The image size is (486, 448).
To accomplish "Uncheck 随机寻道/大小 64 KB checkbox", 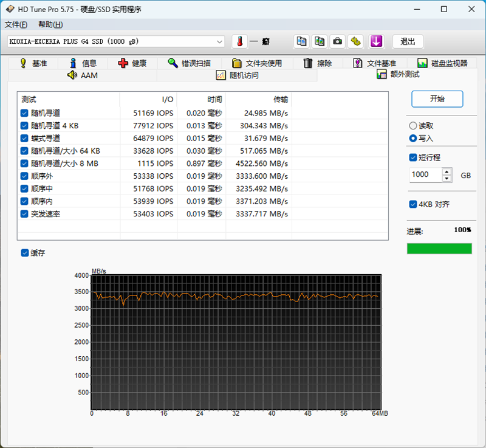I will [24, 151].
